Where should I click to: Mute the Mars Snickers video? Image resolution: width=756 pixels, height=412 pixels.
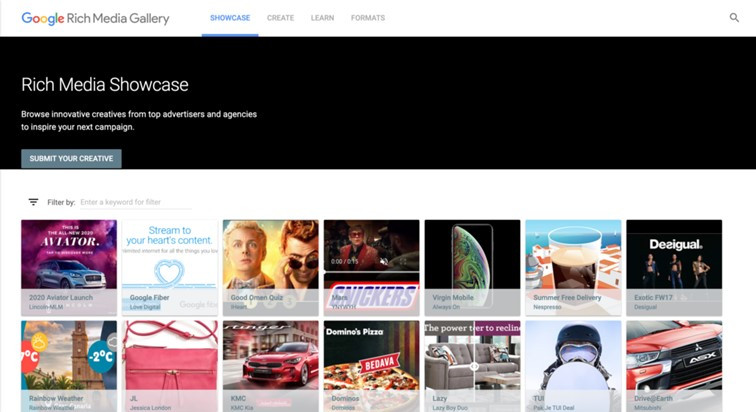click(384, 261)
